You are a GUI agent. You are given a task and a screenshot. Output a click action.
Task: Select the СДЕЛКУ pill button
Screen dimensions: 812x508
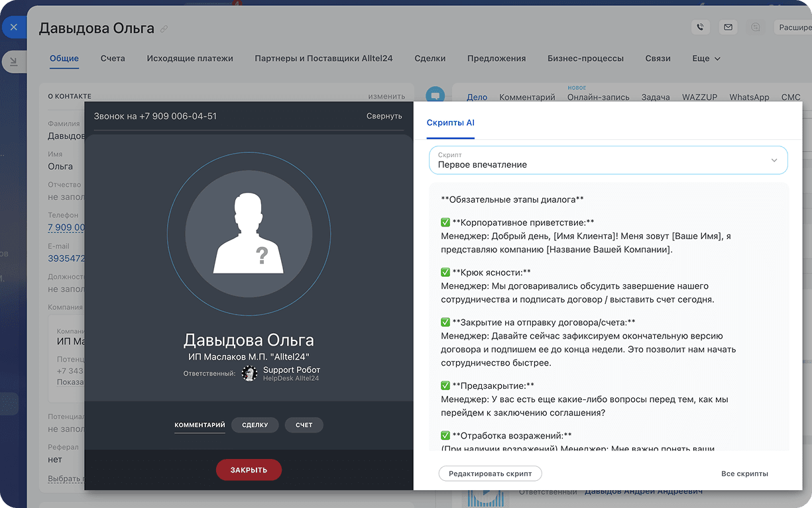(x=255, y=425)
